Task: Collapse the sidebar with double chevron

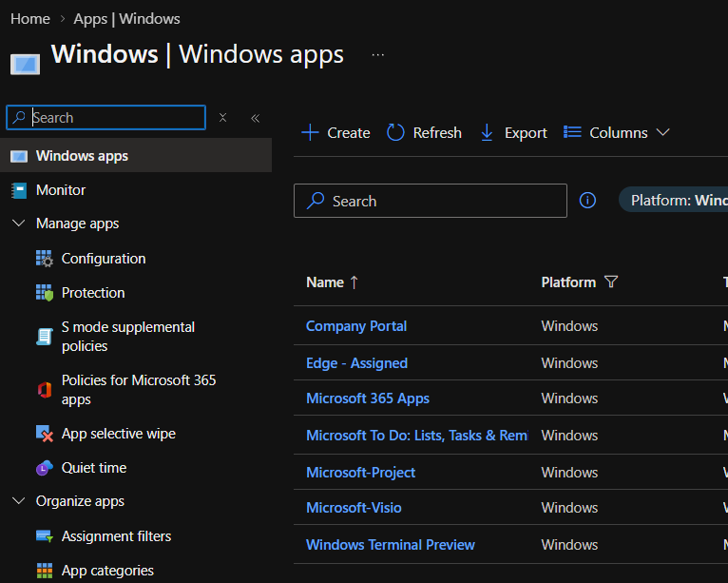Action: [256, 118]
